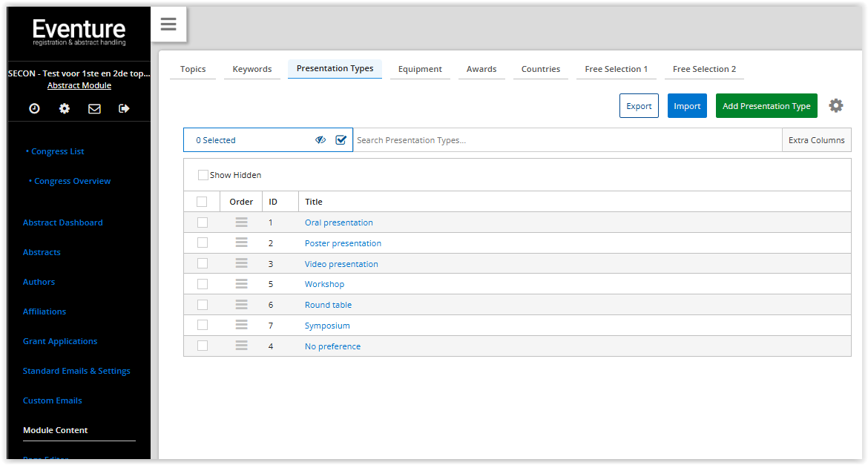The width and height of the screenshot is (868, 465).
Task: Toggle the hidden eye icon in selection bar
Action: click(320, 140)
